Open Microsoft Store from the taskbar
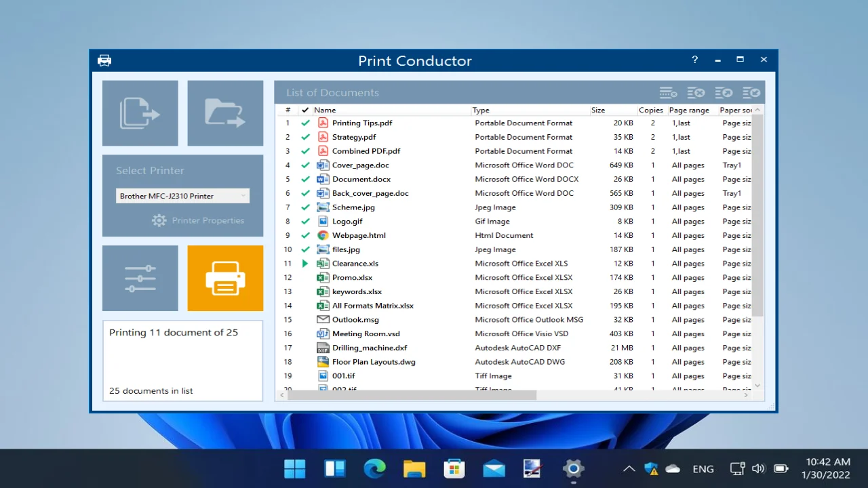868x488 pixels. click(454, 468)
